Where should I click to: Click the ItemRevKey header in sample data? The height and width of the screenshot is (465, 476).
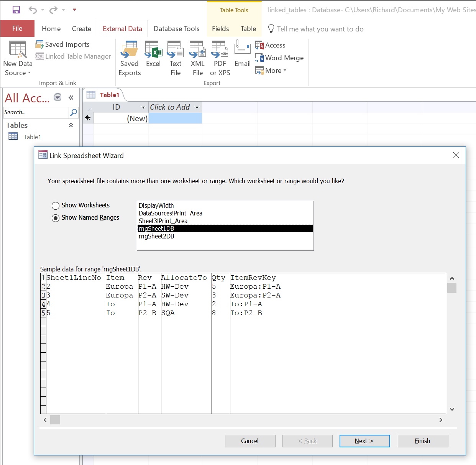coord(253,278)
